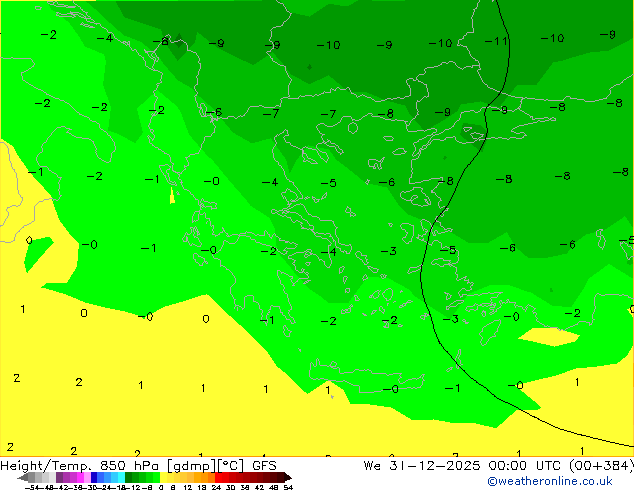634x490 pixels.
Task: Click the -11 temperature value on the map
Action: coord(496,41)
